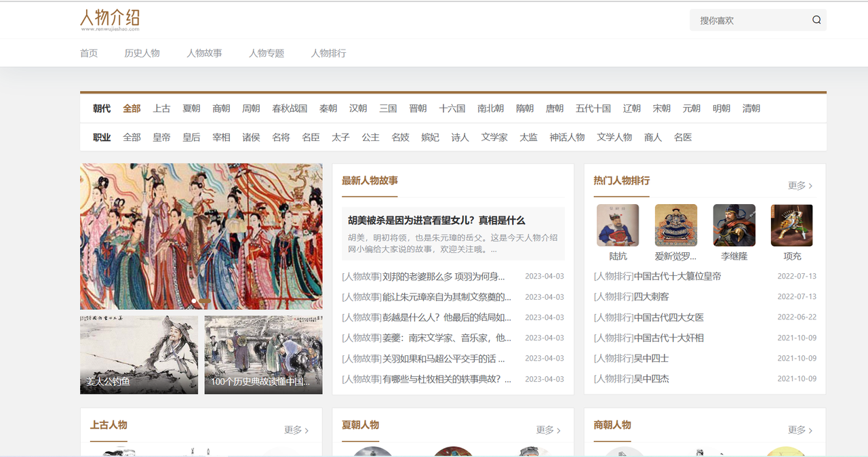Filter profession by 宰相

(x=221, y=137)
